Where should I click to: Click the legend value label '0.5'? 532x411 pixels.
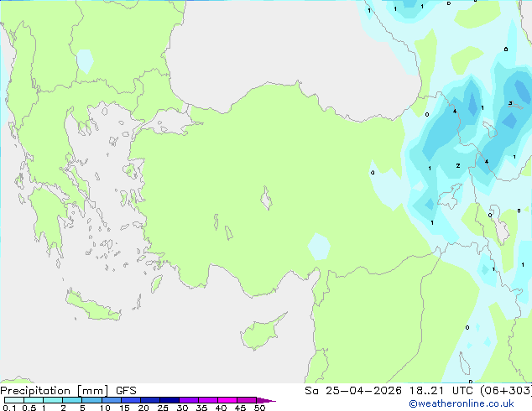[x=29, y=408]
